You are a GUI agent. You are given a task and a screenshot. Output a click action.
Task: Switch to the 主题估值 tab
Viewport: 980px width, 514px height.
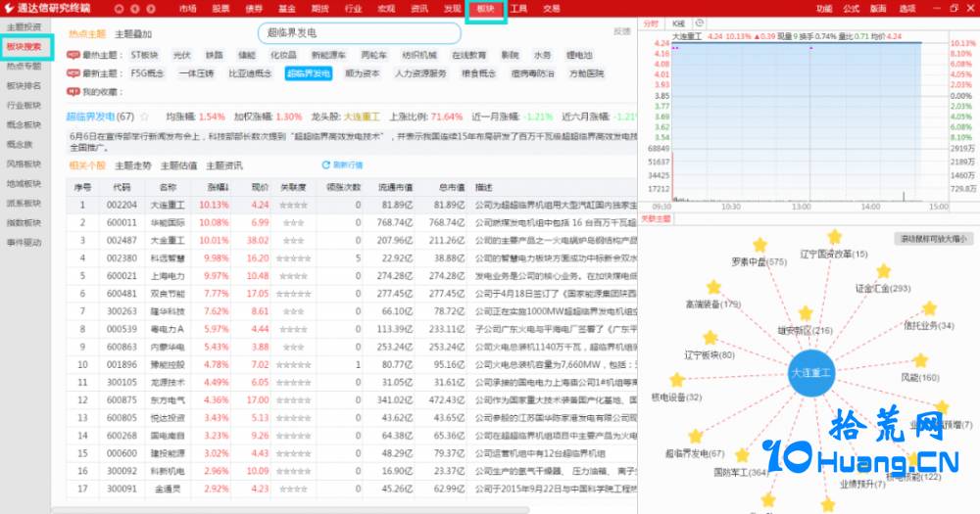(x=178, y=165)
